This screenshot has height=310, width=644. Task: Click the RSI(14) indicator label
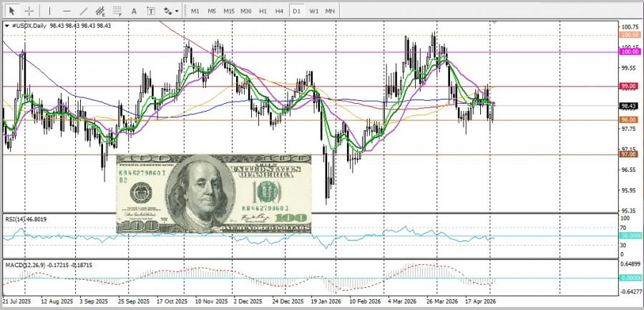point(15,220)
